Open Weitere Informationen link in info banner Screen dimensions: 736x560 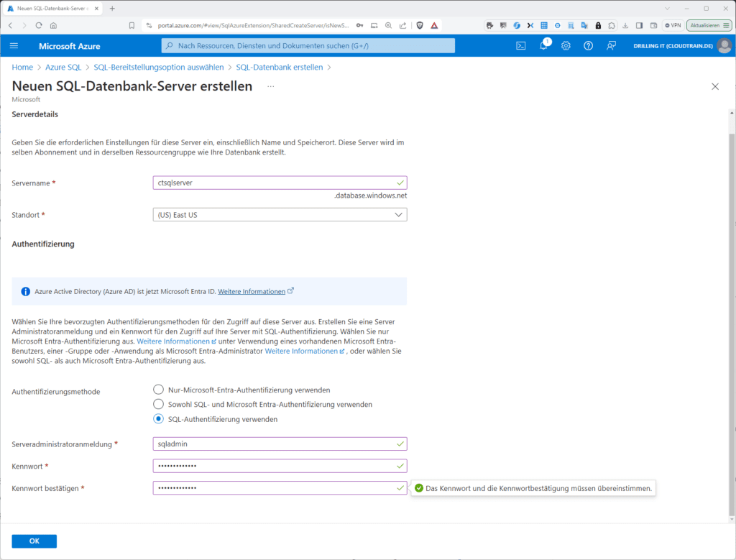click(252, 291)
